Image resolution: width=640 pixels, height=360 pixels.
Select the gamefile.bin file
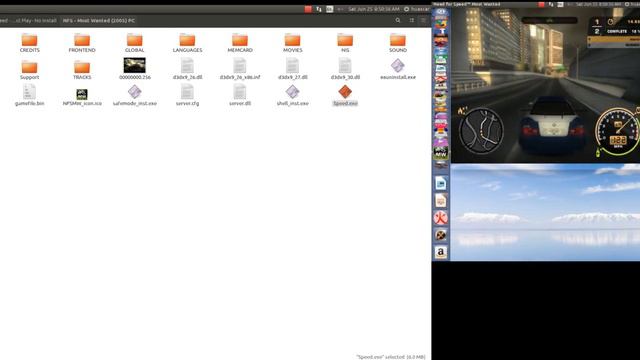pos(29,95)
